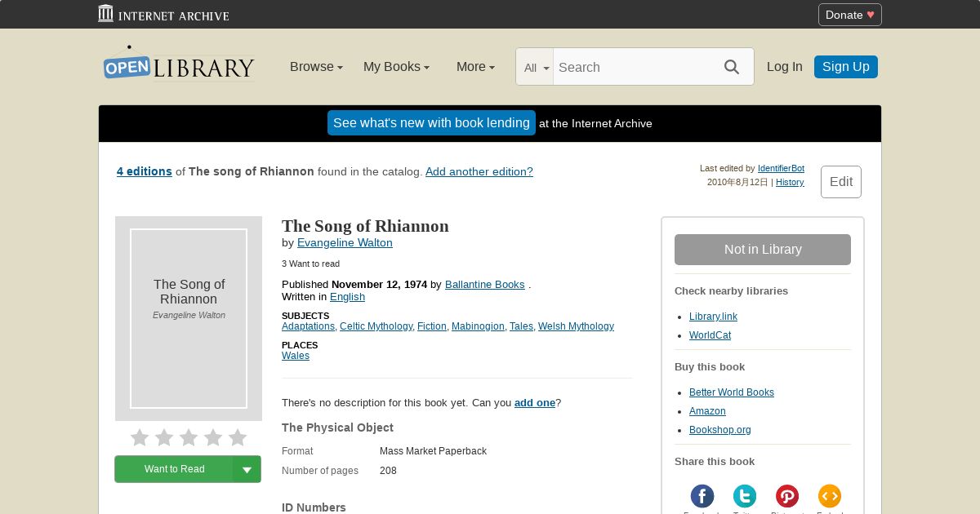Viewport: 980px width, 514px height.
Task: Click the Edit button
Action: point(841,182)
